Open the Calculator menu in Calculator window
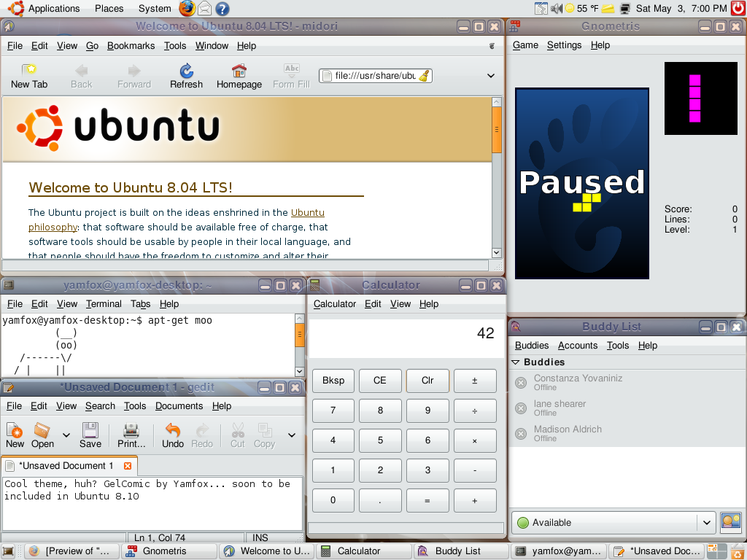747x560 pixels. 334,304
